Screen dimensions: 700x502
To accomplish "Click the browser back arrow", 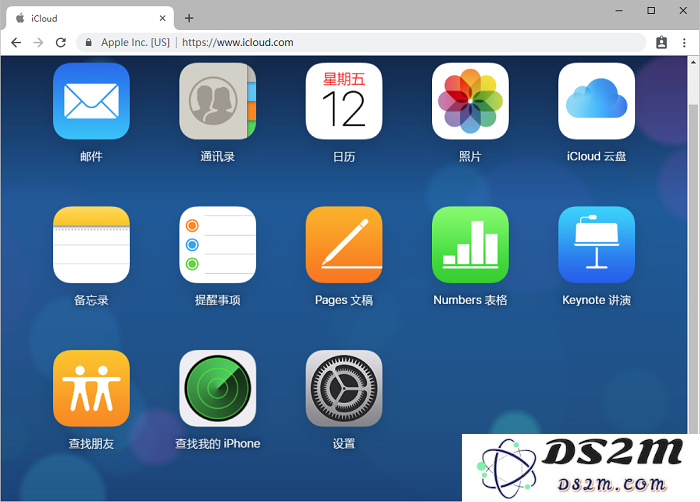I will point(16,42).
